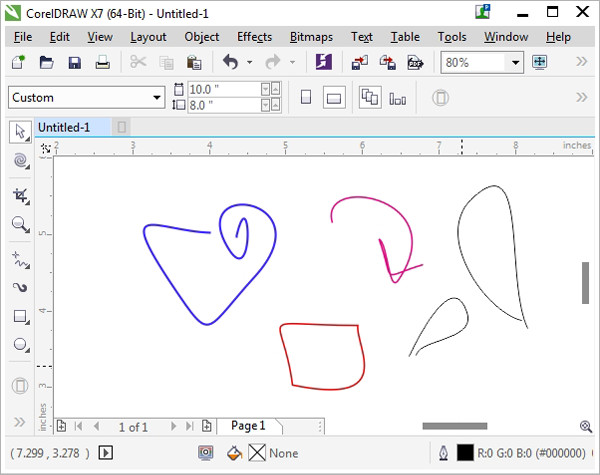Viewport: 600px width, 475px height.
Task: Add a page after with right plus button
Action: [207, 426]
